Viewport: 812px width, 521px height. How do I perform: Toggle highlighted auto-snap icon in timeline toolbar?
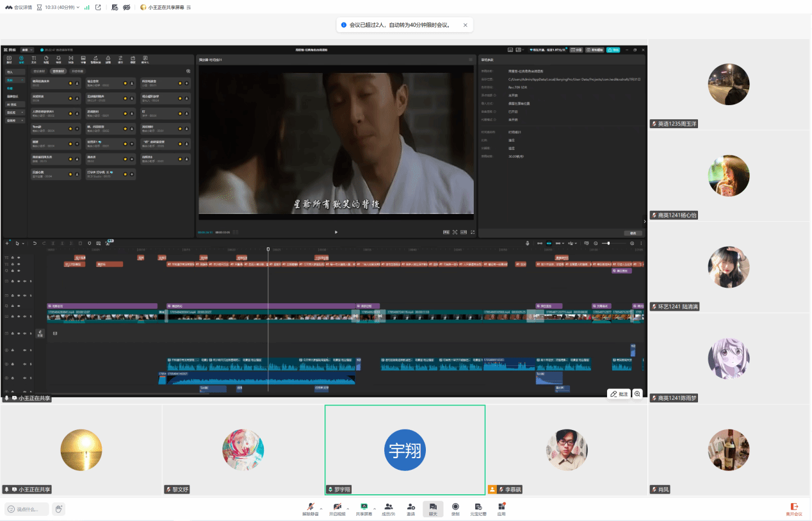549,244
